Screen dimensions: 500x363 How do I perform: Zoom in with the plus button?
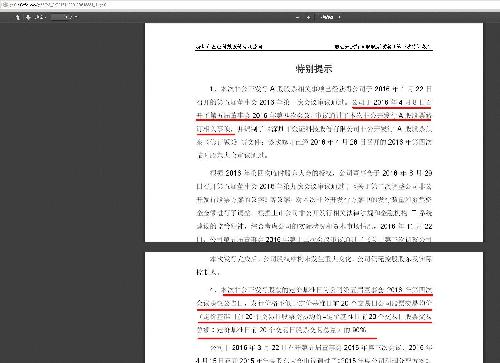coord(308,17)
